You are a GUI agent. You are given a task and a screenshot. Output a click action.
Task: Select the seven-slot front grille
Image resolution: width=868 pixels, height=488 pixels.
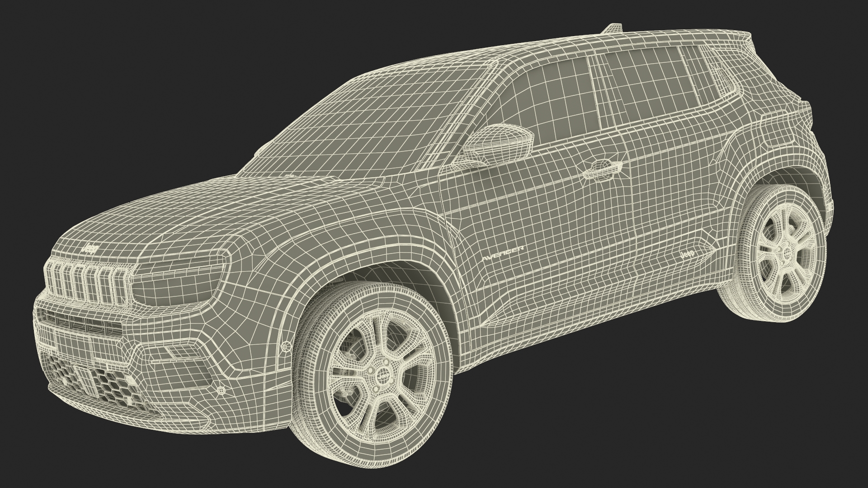88,284
